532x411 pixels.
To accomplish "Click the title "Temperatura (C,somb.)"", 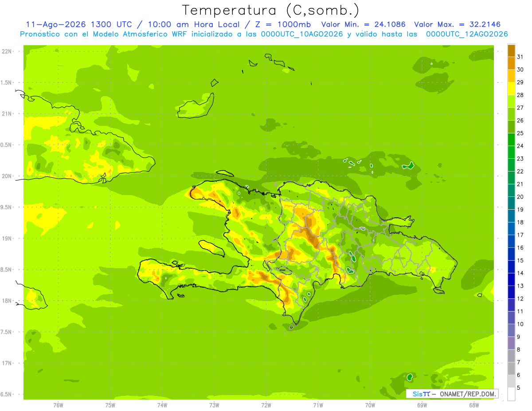I will pyautogui.click(x=270, y=10).
